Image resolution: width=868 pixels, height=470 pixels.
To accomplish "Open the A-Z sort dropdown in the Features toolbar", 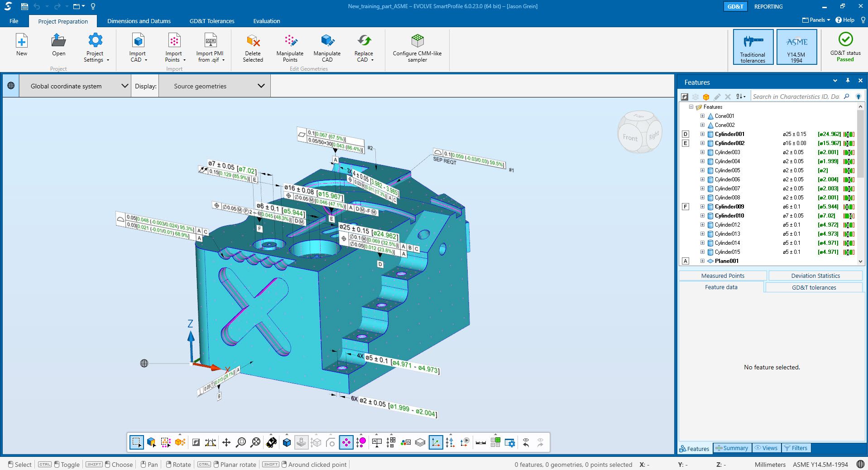I will pyautogui.click(x=741, y=97).
